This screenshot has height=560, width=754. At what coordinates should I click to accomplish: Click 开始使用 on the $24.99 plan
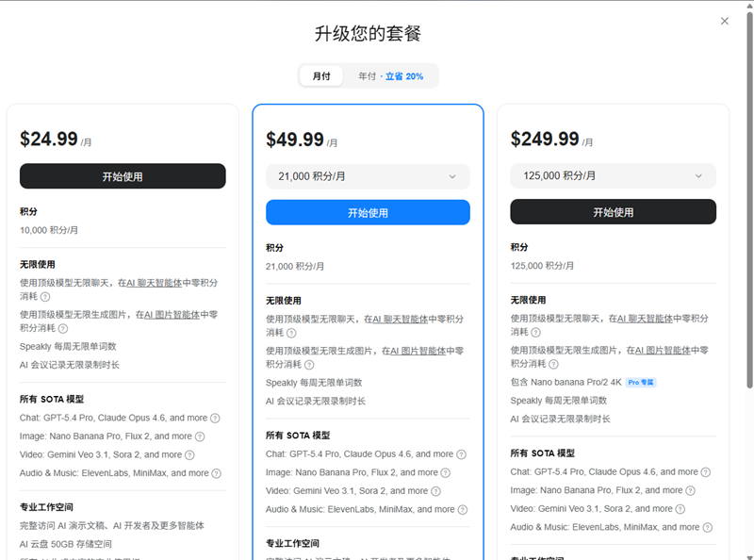(x=123, y=176)
